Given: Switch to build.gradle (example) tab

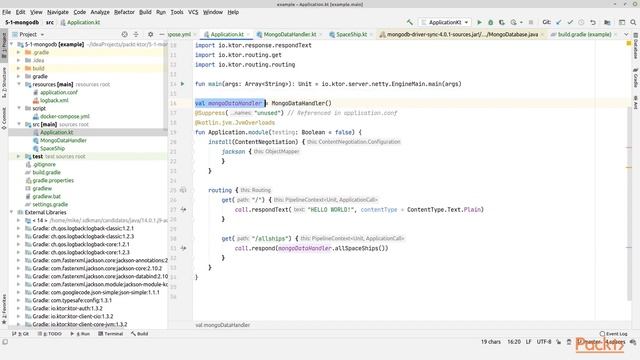Looking at the screenshot, I should tap(584, 35).
